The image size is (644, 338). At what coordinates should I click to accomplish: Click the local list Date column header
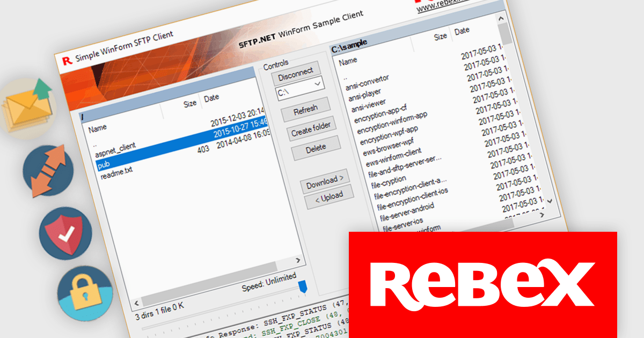click(x=462, y=31)
